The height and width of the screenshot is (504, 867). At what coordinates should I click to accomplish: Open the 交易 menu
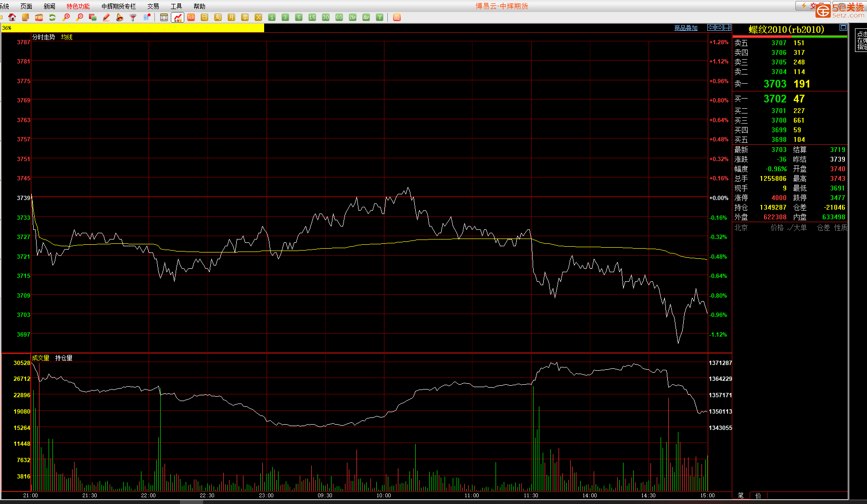pyautogui.click(x=153, y=6)
